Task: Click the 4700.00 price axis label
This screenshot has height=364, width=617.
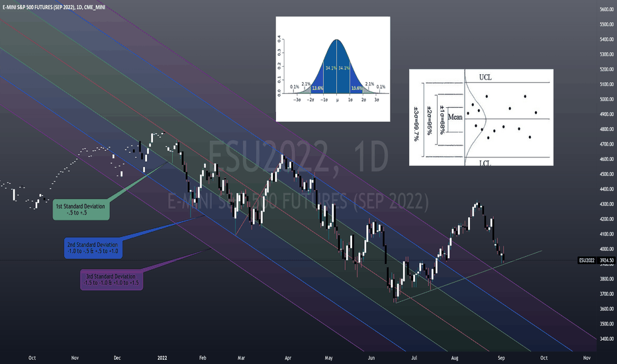Action: pyautogui.click(x=606, y=144)
